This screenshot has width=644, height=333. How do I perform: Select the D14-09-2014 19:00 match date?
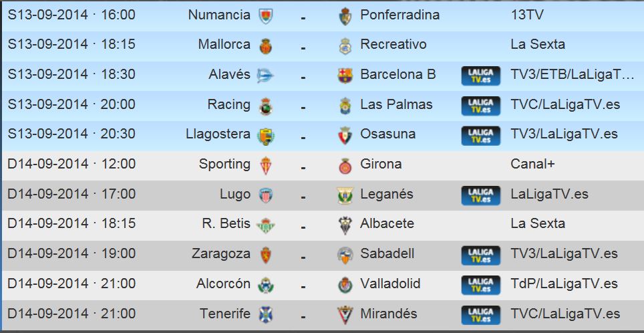71,253
